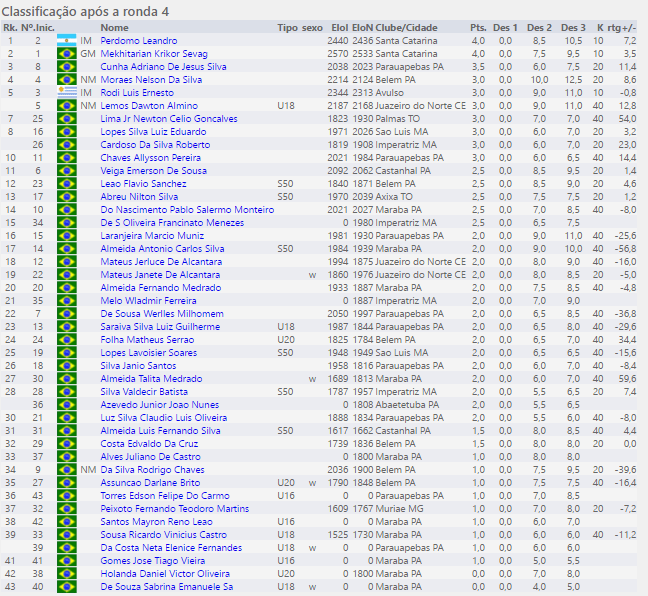Click Brazil flag next to Holanda Daniel Victor Oliveira

pos(67,574)
